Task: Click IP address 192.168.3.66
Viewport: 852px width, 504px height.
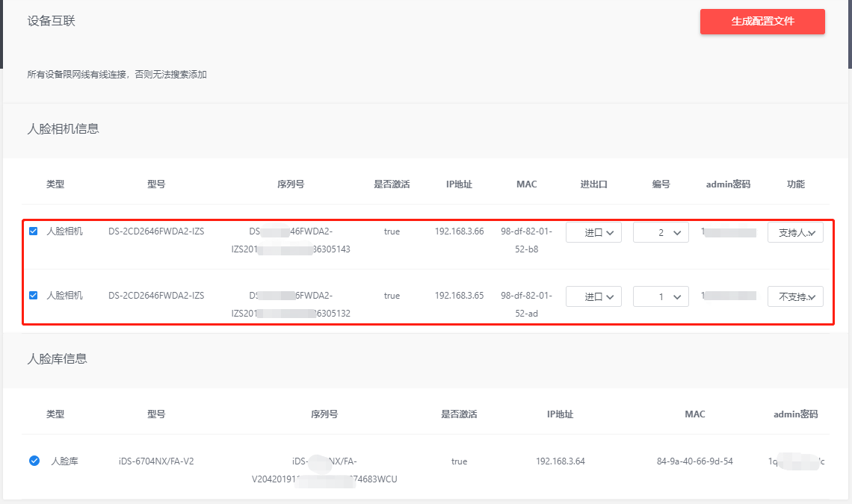Action: 459,231
